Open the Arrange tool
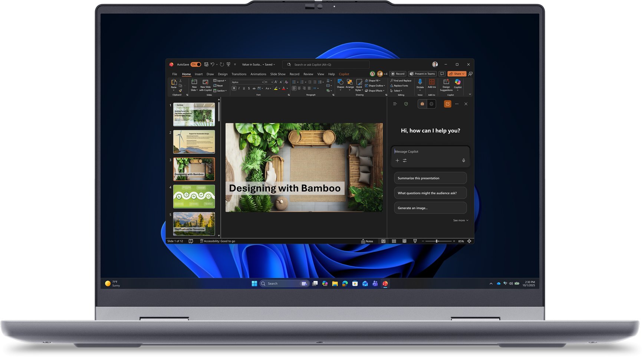644x358 pixels. 350,84
